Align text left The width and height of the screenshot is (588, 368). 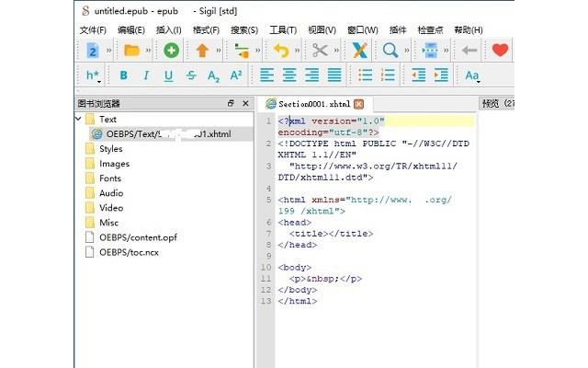tap(266, 75)
